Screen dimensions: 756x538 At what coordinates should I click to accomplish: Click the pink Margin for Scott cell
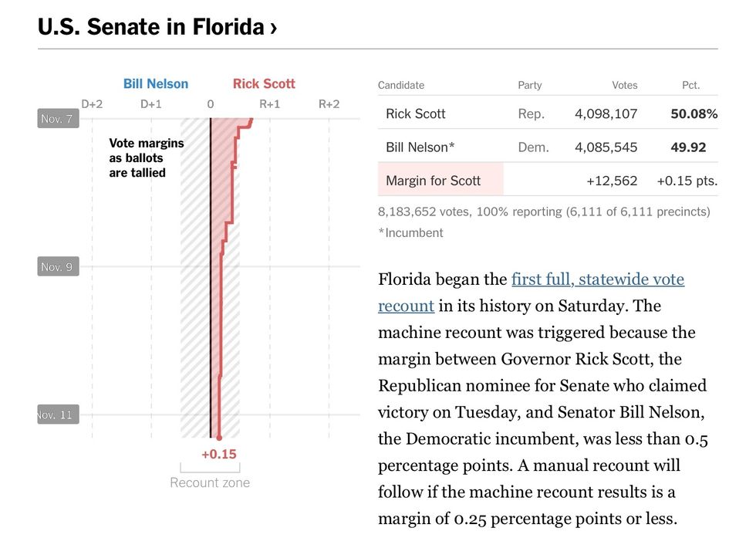pos(440,181)
